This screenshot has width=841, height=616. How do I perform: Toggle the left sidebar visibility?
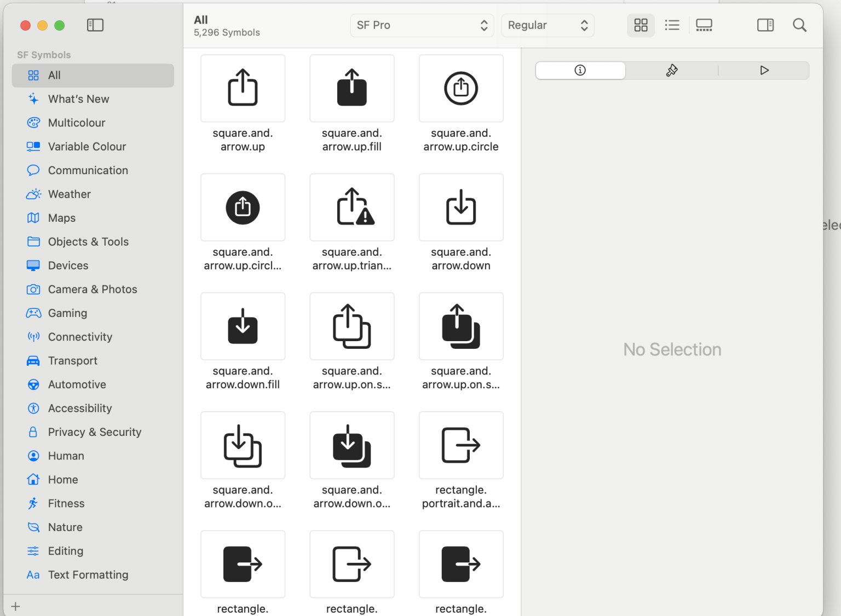95,25
